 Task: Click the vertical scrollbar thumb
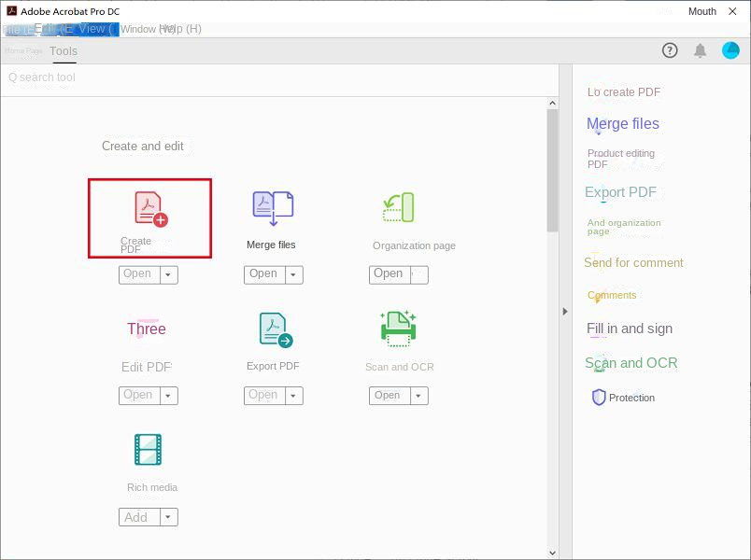coord(552,171)
